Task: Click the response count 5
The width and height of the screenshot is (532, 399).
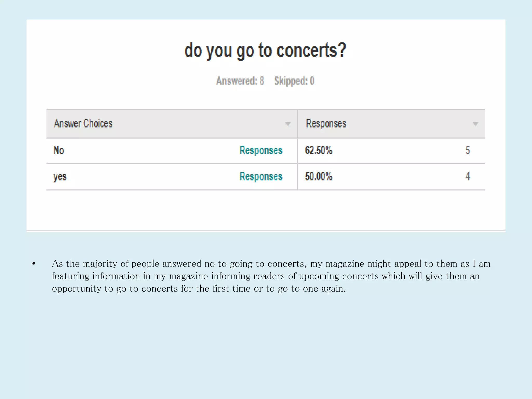Action: click(468, 150)
